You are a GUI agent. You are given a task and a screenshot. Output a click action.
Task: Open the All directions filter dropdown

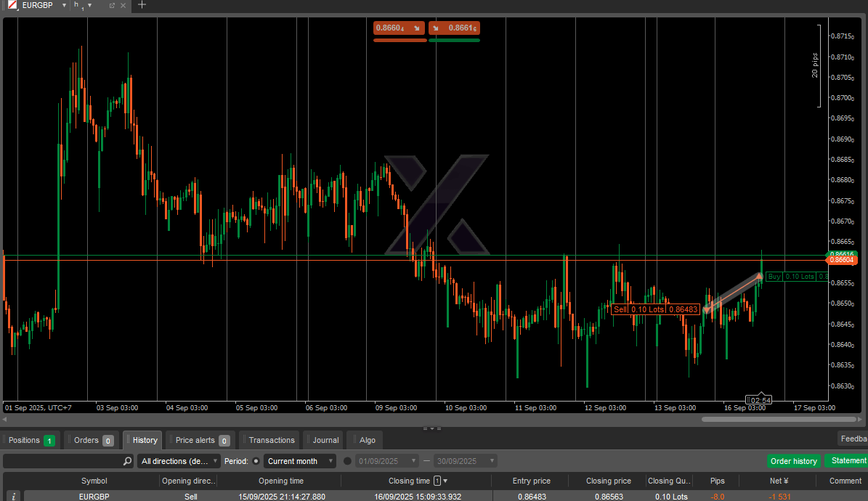point(179,461)
